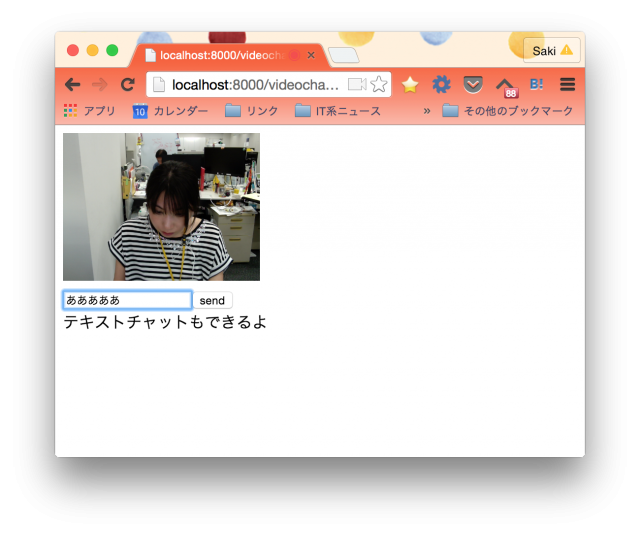Open the リンク bookmark folder

(251, 111)
